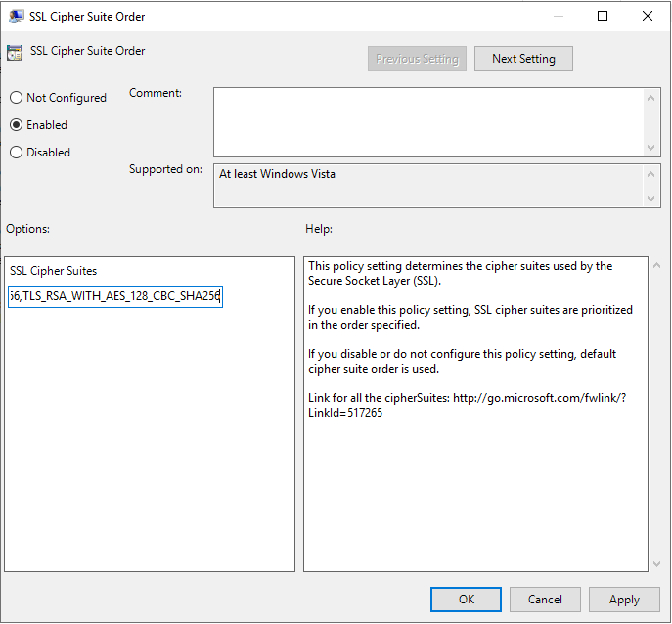Screen dimensions: 672x624
Task: Click the title bar application icon
Action: point(17,17)
